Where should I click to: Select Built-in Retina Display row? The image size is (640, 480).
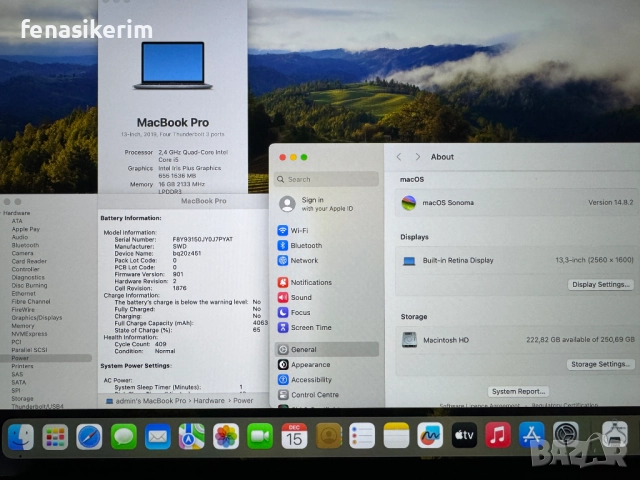pos(517,260)
